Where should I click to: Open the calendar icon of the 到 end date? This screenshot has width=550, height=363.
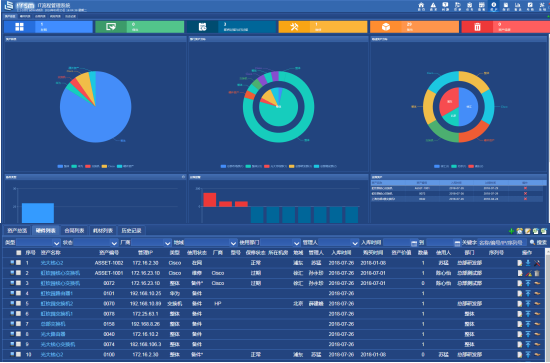click(457, 243)
